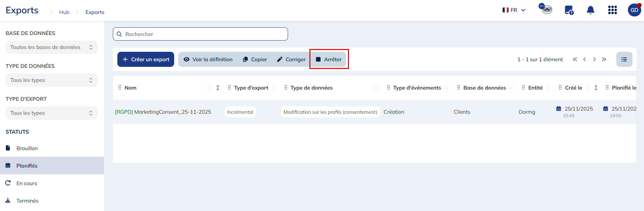
Task: Click the owl assistant icon
Action: tap(546, 9)
